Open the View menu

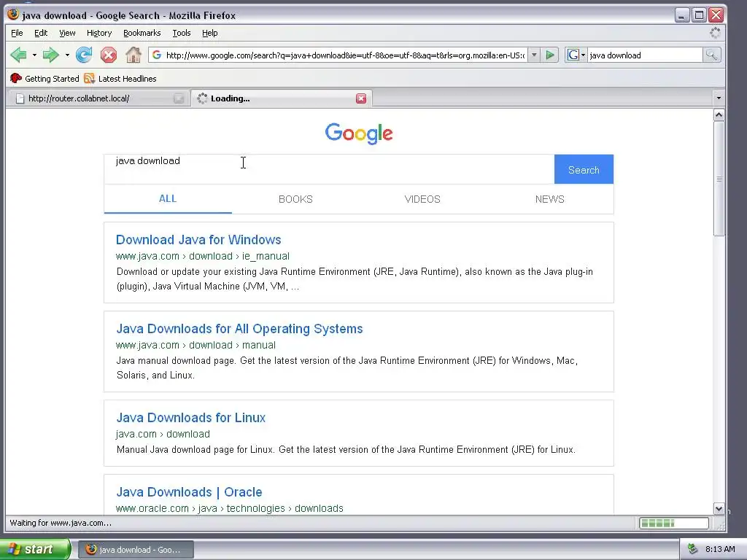pyautogui.click(x=67, y=33)
